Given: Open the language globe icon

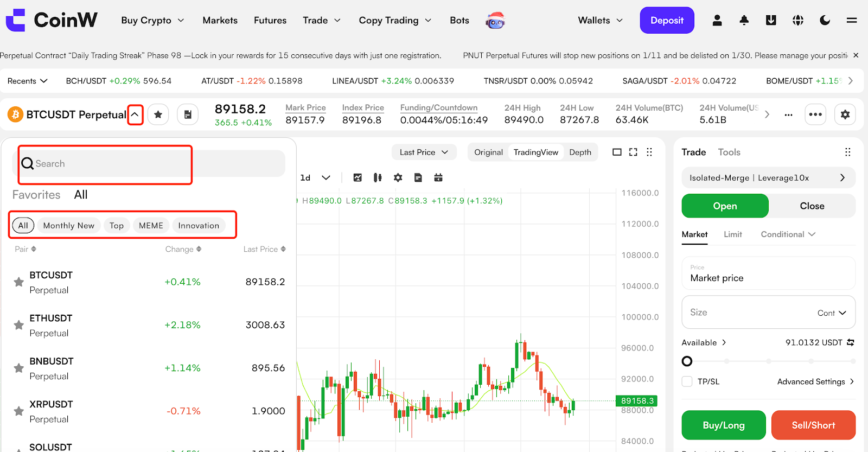Looking at the screenshot, I should [797, 21].
